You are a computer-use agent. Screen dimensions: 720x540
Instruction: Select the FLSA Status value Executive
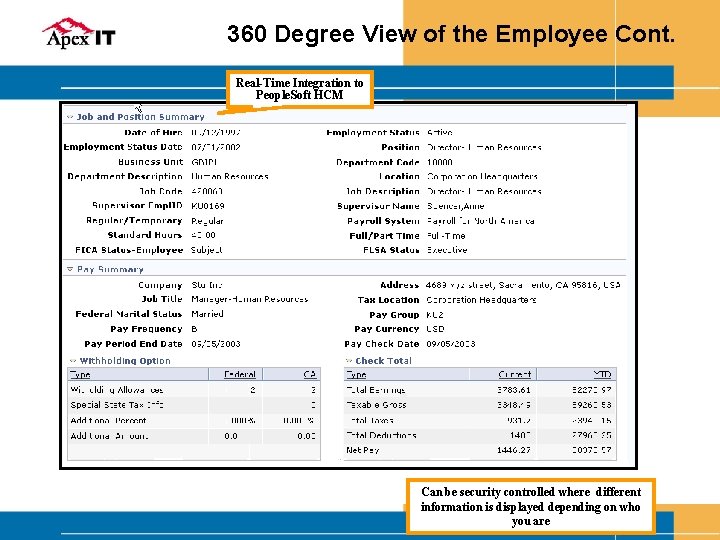447,250
